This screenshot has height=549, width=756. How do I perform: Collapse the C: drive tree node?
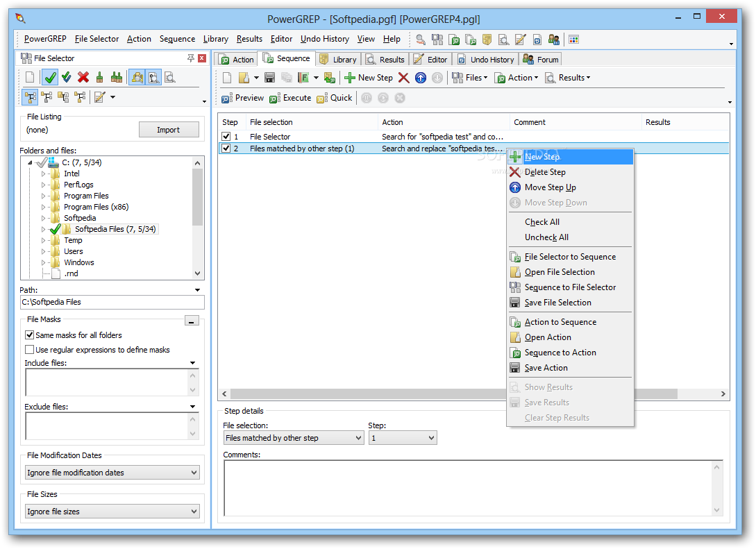click(30, 162)
